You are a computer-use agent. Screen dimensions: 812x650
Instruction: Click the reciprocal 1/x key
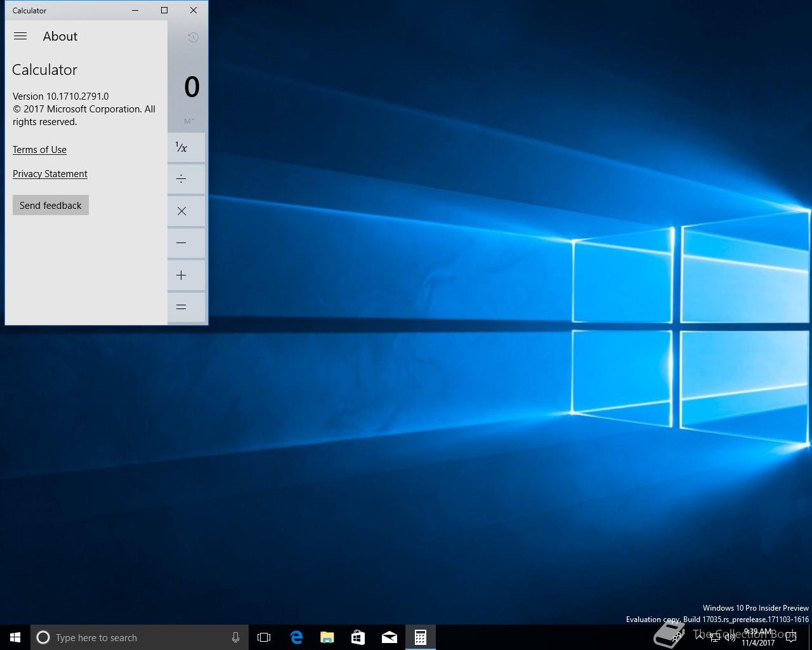coord(187,148)
